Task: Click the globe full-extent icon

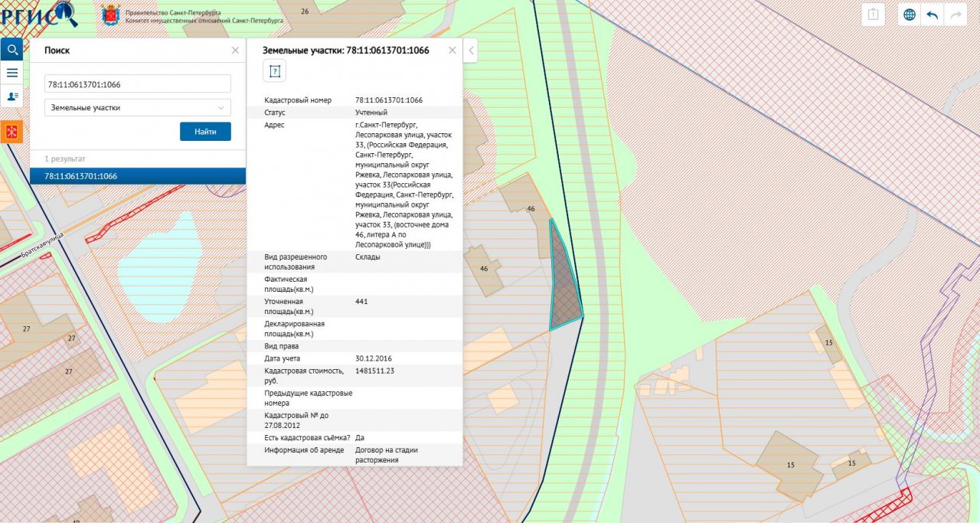Action: (910, 15)
